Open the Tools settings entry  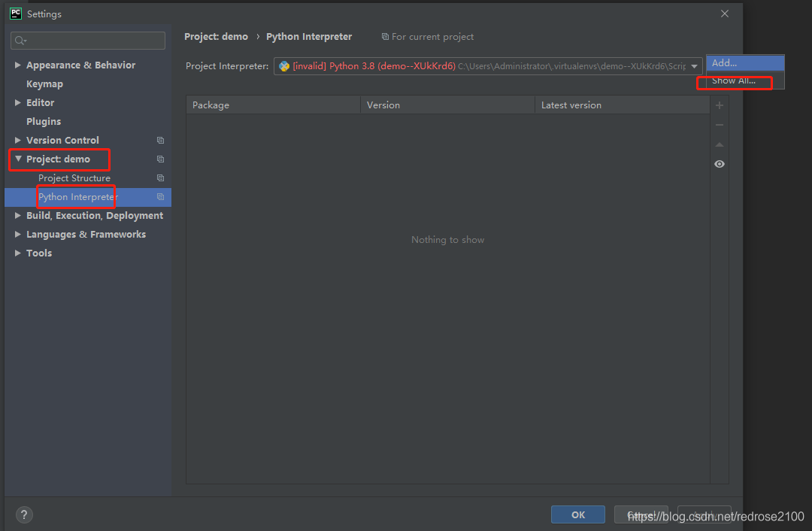pyautogui.click(x=39, y=253)
